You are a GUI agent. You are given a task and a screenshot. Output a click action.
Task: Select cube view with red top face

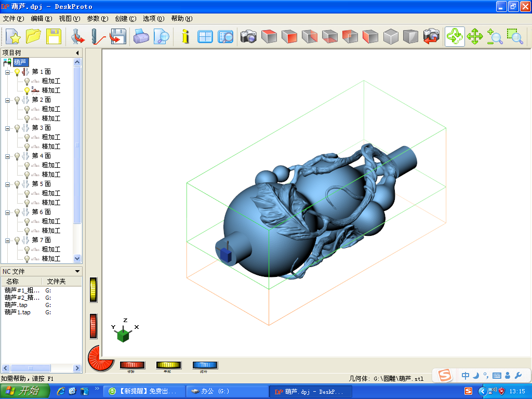269,36
